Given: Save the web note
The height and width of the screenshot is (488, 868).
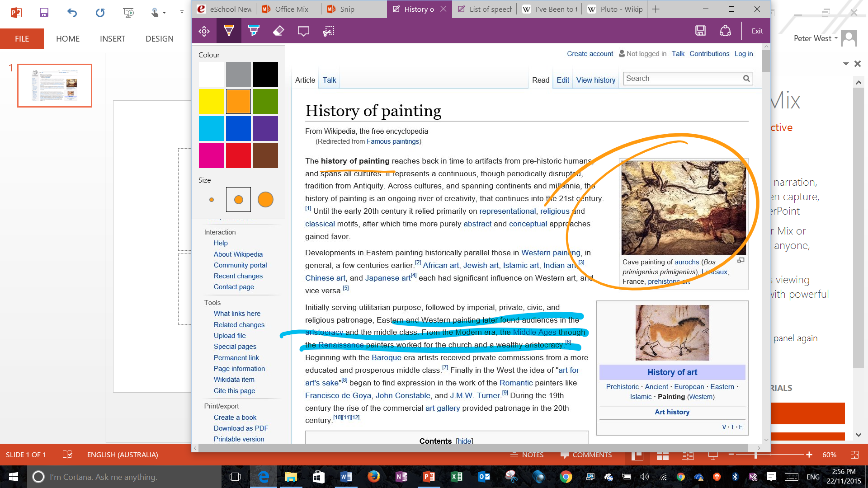Looking at the screenshot, I should 700,31.
